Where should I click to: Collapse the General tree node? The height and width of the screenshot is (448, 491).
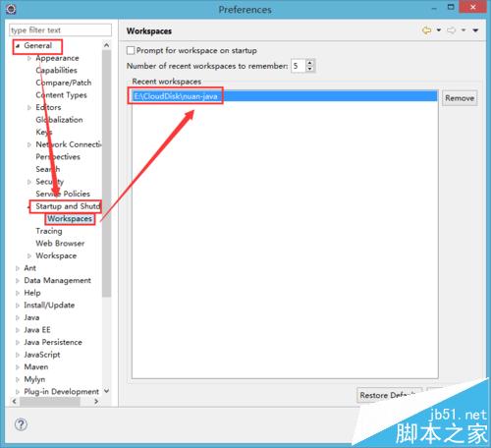click(x=18, y=46)
